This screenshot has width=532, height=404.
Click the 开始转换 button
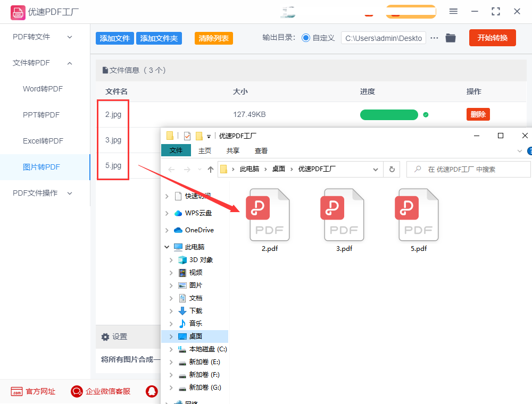coord(492,38)
